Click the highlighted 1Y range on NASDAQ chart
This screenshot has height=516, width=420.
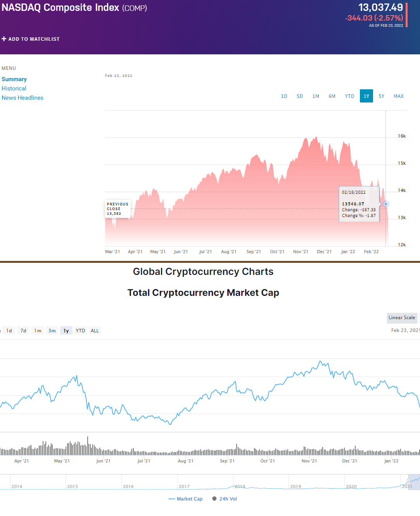tap(366, 96)
